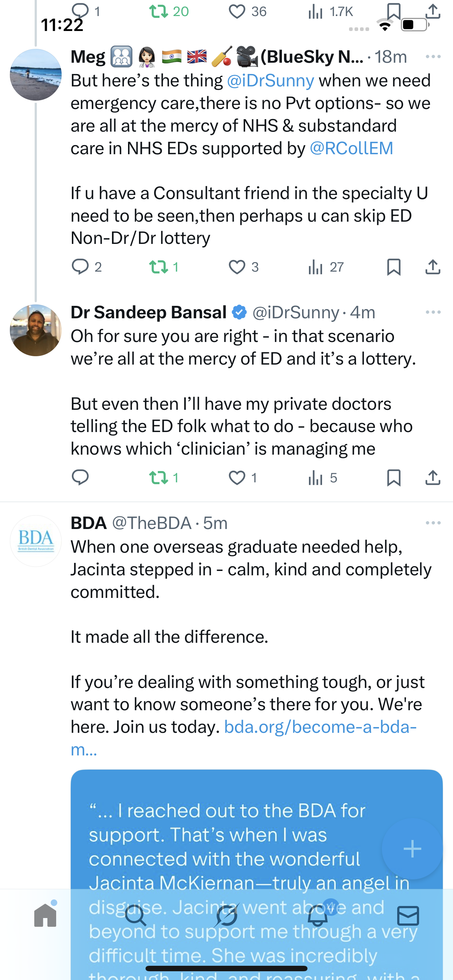Viewport: 453px width, 980px height.
Task: Like Dr Sandeep Bansal's tweet
Action: pos(237,478)
